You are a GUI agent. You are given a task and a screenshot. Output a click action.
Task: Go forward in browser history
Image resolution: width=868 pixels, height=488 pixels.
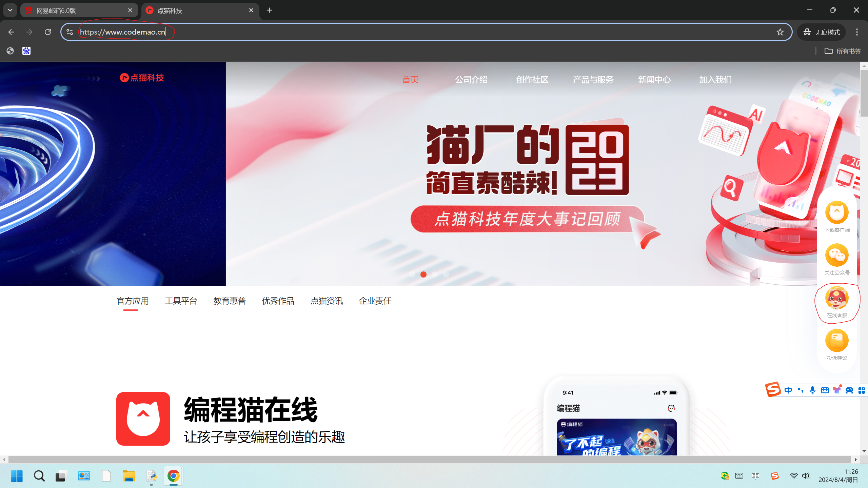[29, 32]
